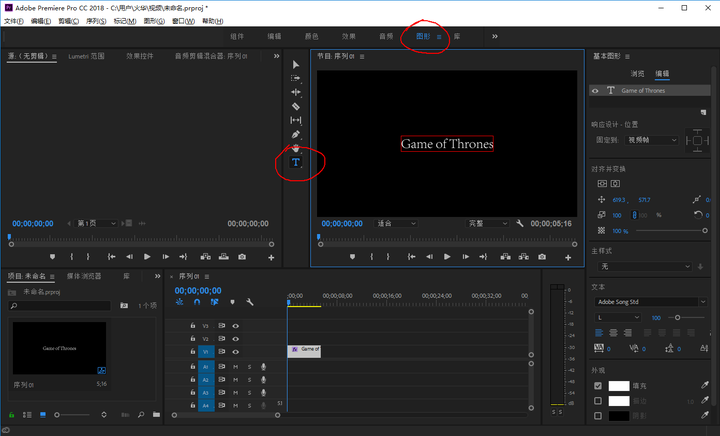Expand Source panel group overflow chevrons
Viewport: 720px width, 436px height.
coord(276,56)
